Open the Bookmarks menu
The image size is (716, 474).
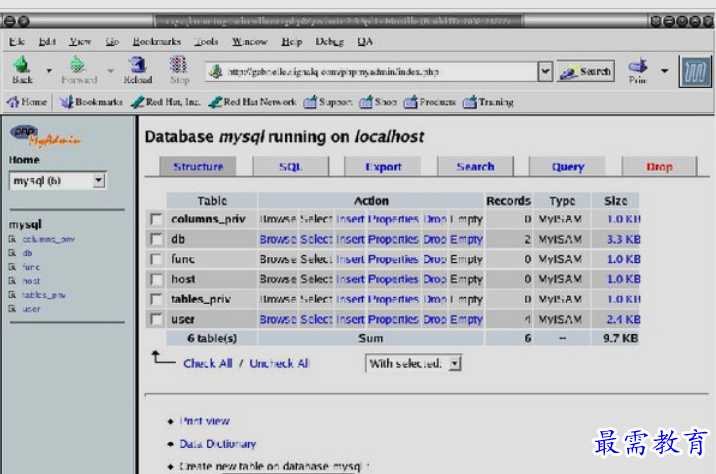(x=157, y=42)
